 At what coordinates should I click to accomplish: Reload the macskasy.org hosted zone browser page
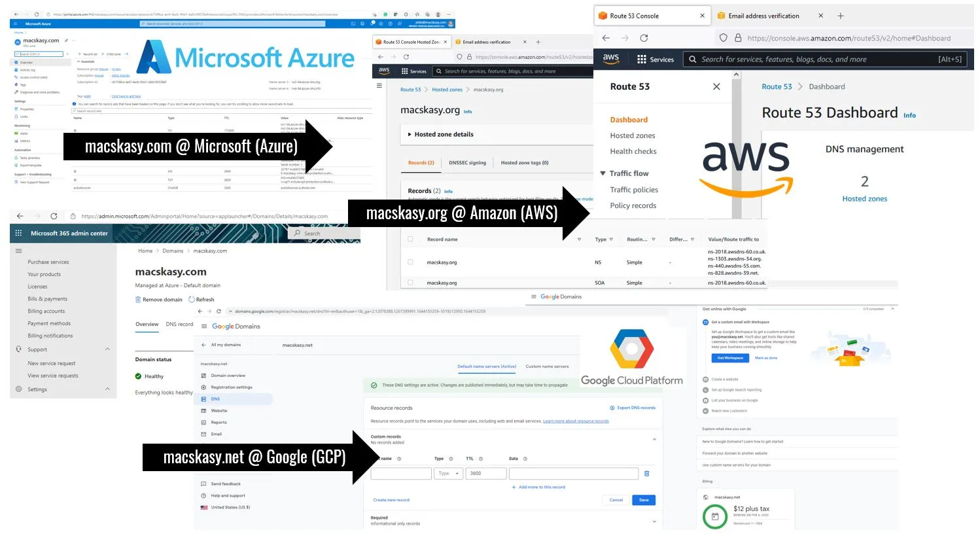[406, 57]
